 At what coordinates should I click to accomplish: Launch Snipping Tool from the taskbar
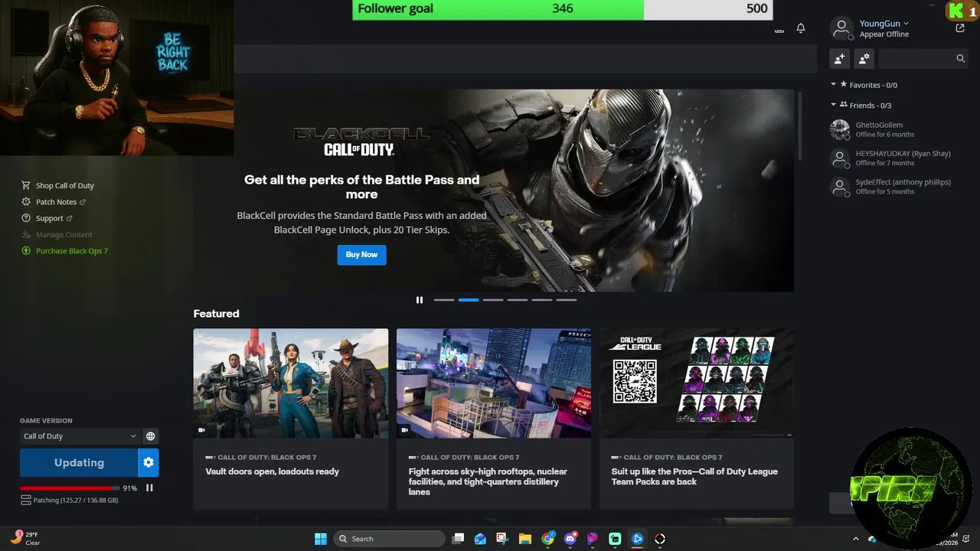point(502,539)
